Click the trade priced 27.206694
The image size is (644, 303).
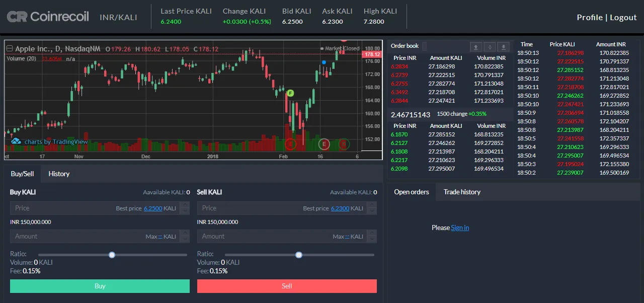574,113
